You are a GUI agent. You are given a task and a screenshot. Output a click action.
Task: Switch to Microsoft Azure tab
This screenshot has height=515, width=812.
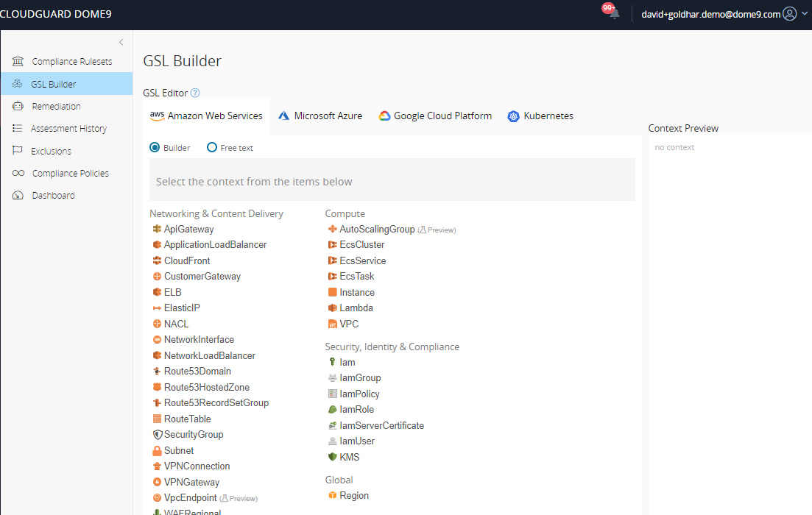tap(320, 116)
